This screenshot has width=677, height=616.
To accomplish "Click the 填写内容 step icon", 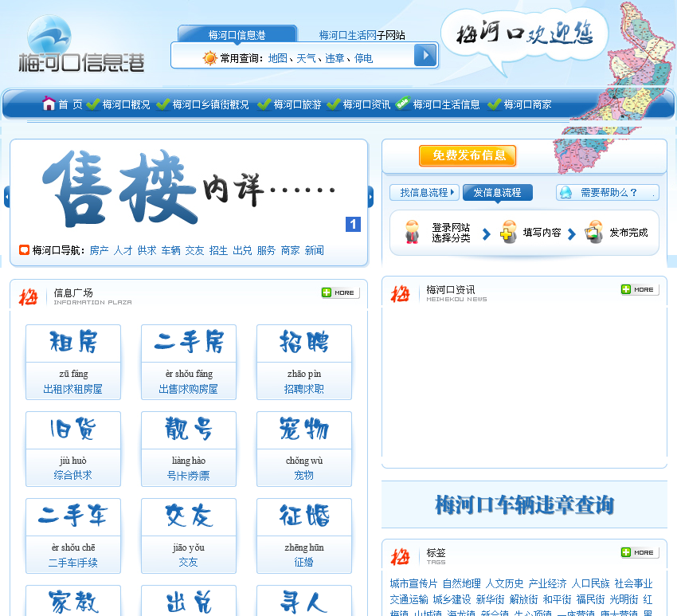I will point(509,232).
